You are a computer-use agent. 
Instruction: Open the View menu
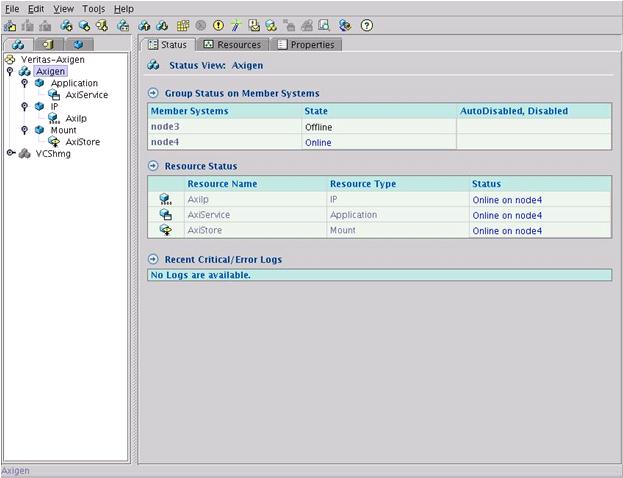point(64,9)
